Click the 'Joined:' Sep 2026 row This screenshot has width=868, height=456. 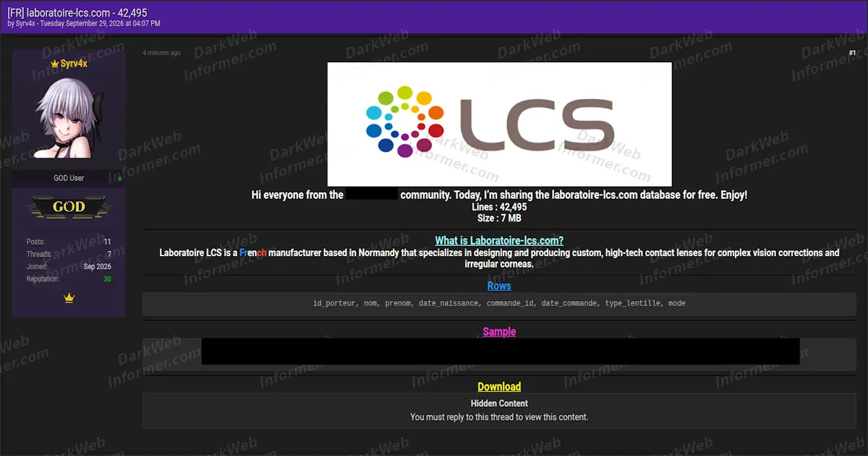[x=69, y=266]
